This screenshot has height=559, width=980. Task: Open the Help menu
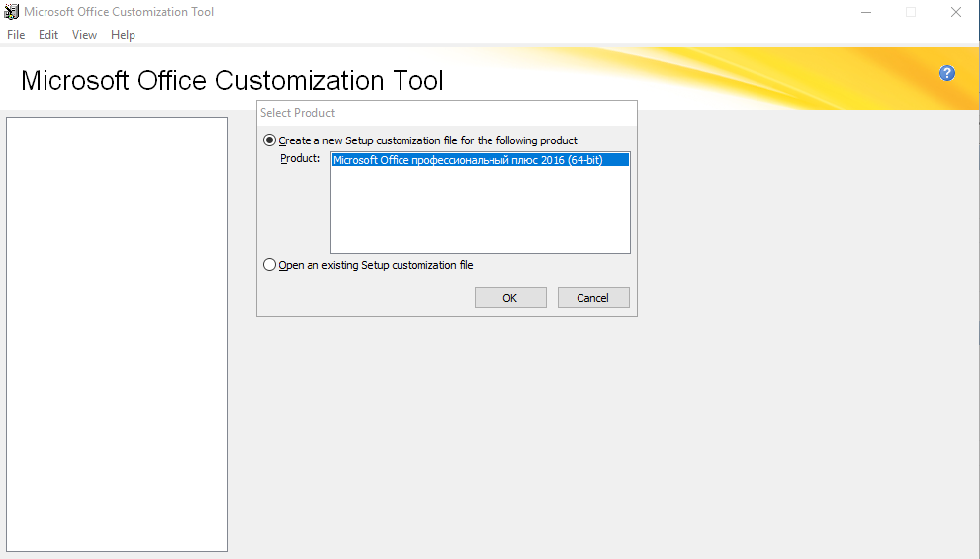pyautogui.click(x=123, y=35)
